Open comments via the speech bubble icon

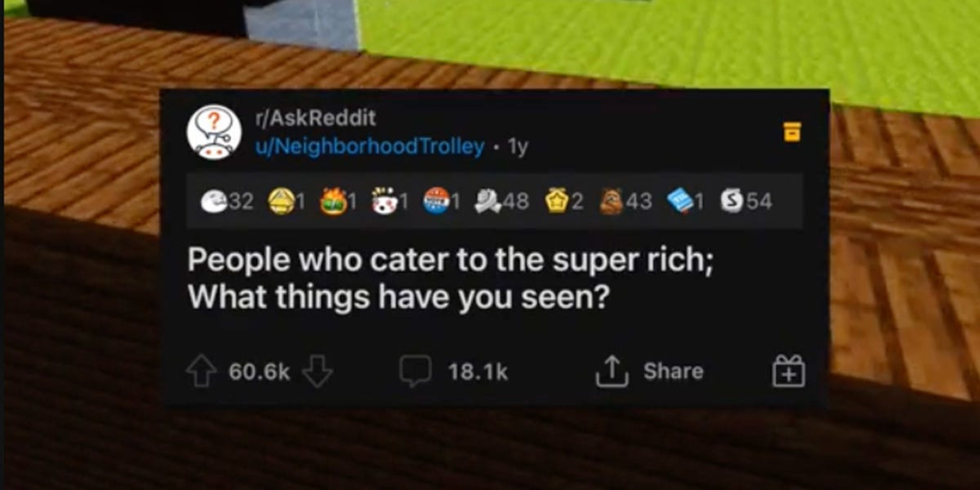[415, 371]
